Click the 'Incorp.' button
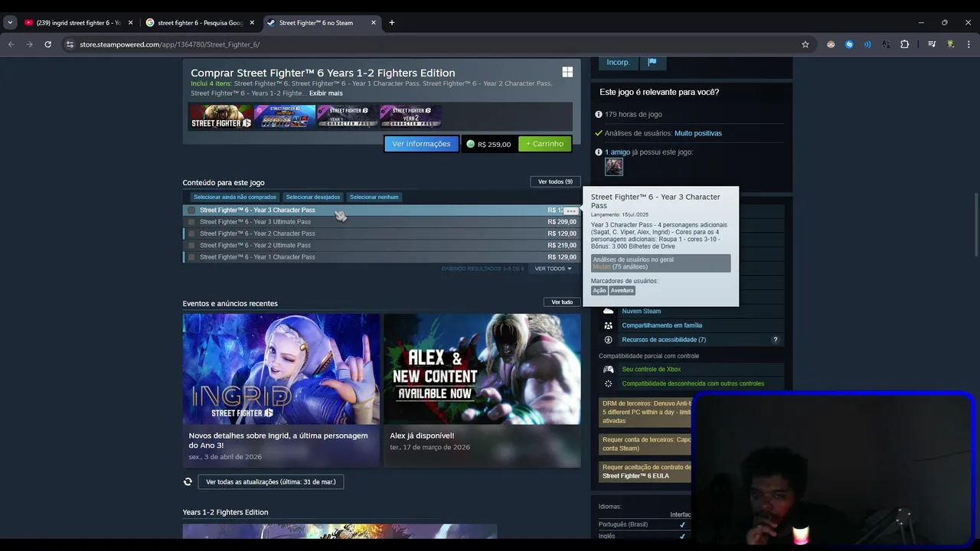 (618, 62)
